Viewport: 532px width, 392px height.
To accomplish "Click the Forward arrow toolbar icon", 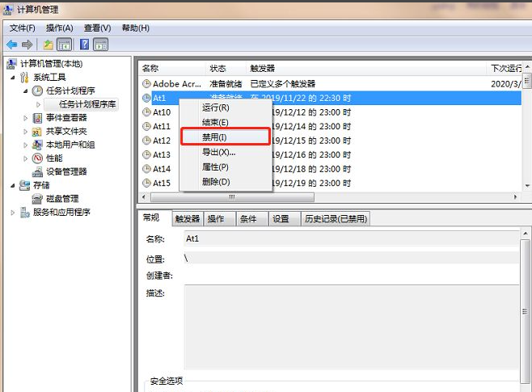I will point(27,44).
